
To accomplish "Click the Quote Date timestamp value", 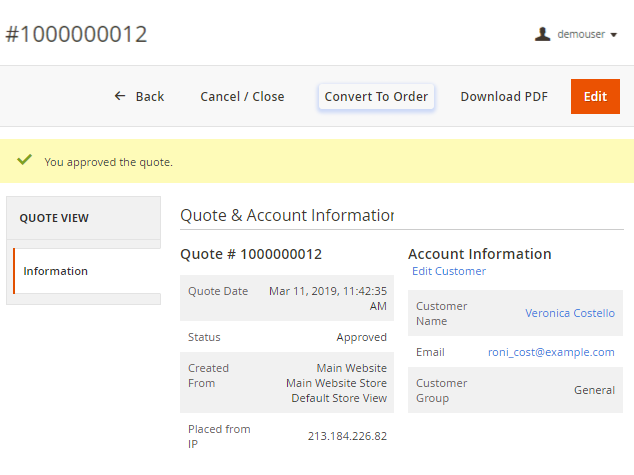I will (328, 298).
